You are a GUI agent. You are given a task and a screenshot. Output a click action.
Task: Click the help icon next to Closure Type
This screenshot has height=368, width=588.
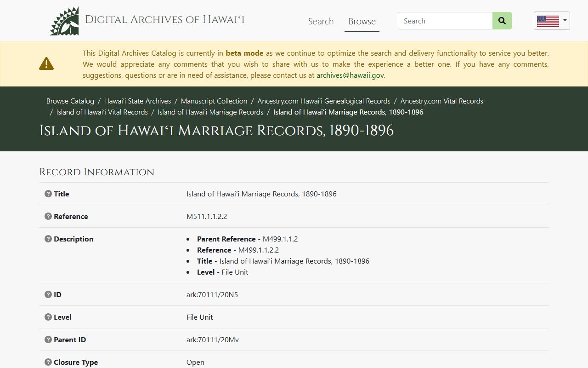tap(48, 362)
